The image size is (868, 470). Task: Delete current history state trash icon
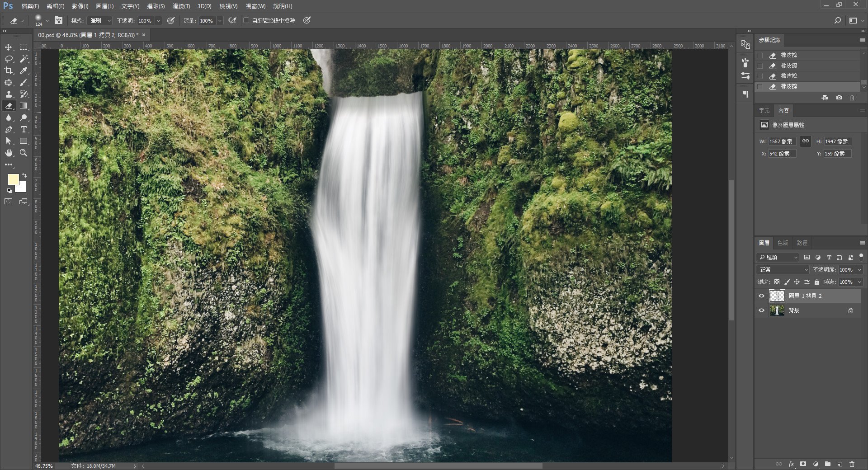pos(852,97)
